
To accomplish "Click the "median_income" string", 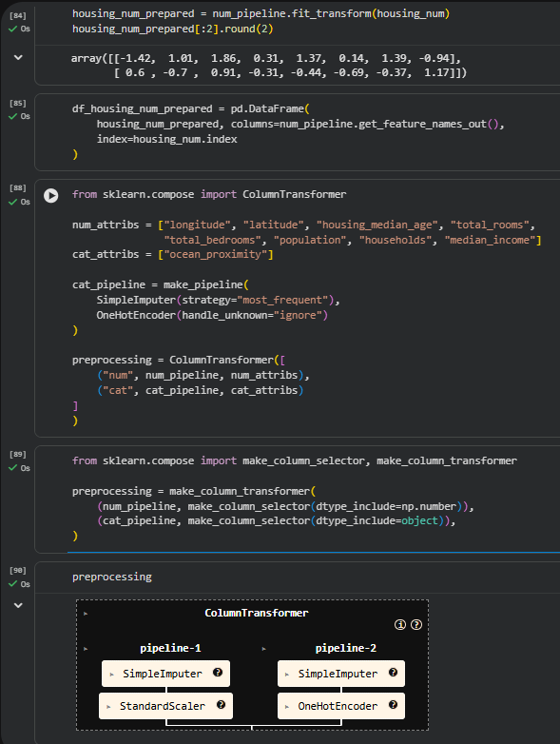I will [490, 240].
